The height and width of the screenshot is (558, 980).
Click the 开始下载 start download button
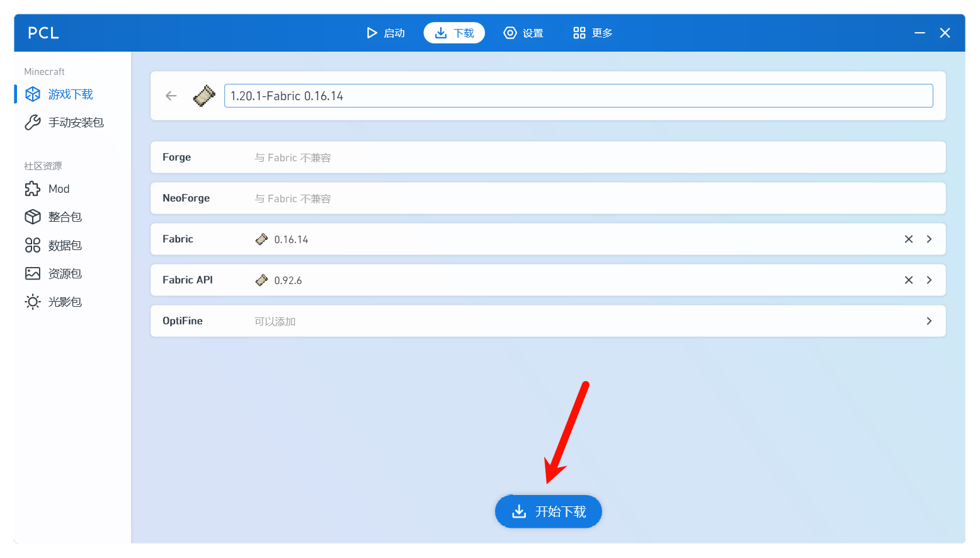point(549,511)
